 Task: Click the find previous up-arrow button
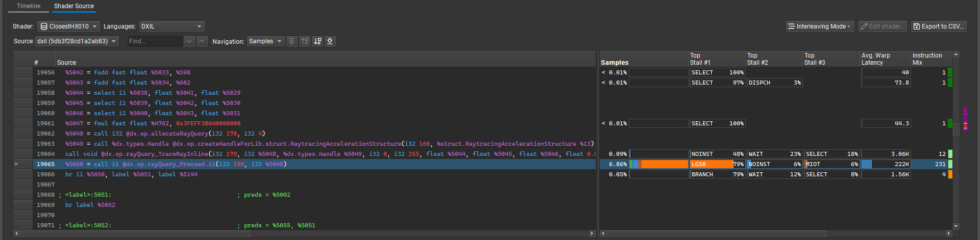point(202,41)
